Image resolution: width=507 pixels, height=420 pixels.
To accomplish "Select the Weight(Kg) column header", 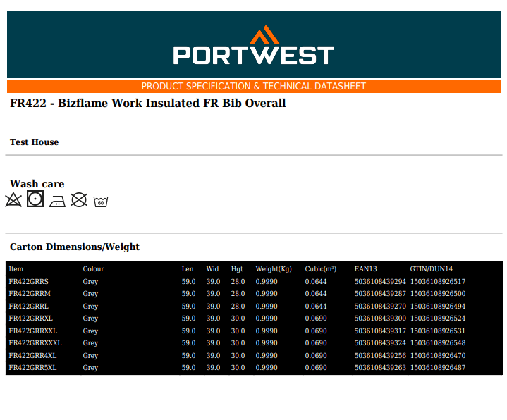I will point(274,269).
